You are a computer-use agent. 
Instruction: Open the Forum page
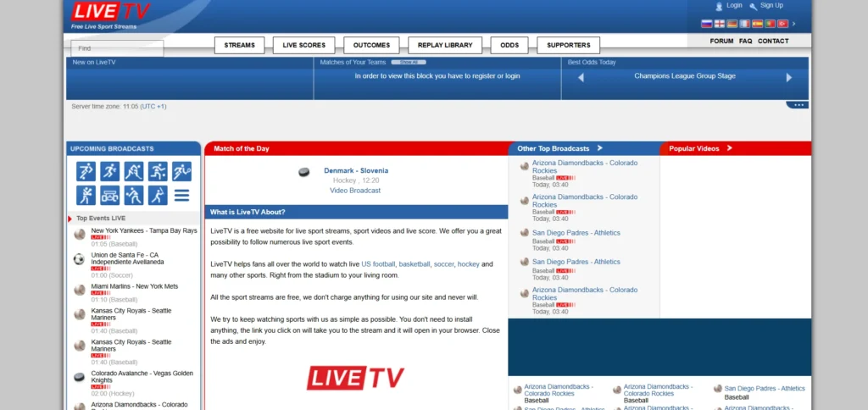(x=721, y=41)
